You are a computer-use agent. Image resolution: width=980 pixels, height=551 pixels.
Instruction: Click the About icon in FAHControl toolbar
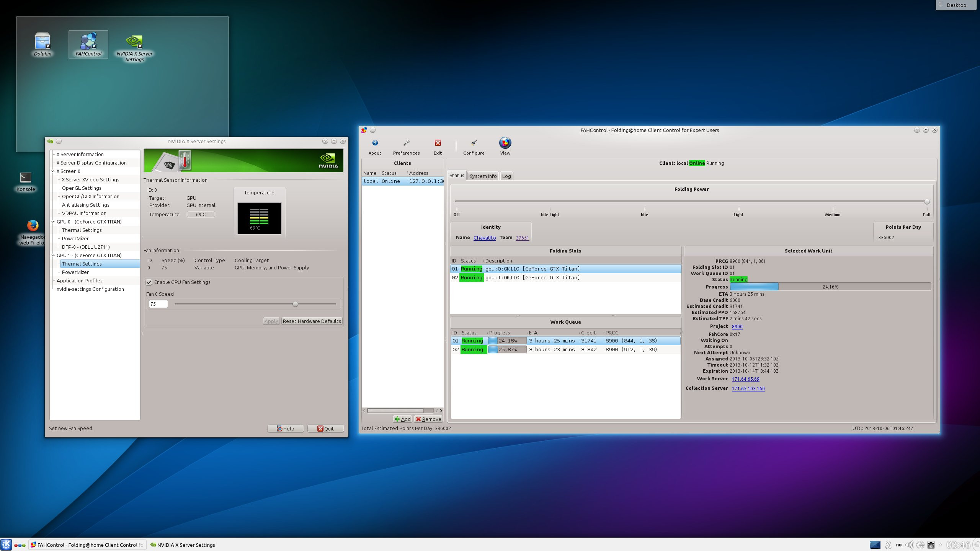click(375, 147)
